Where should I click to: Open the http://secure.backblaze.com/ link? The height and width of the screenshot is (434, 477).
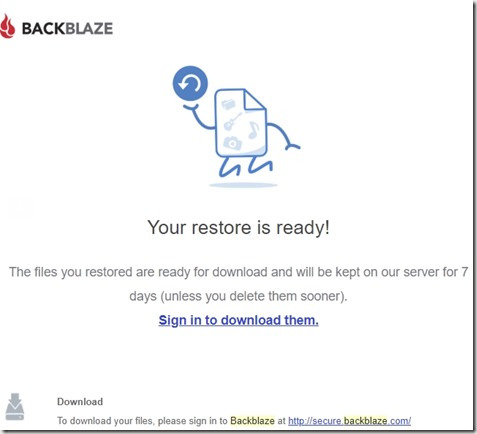point(349,421)
